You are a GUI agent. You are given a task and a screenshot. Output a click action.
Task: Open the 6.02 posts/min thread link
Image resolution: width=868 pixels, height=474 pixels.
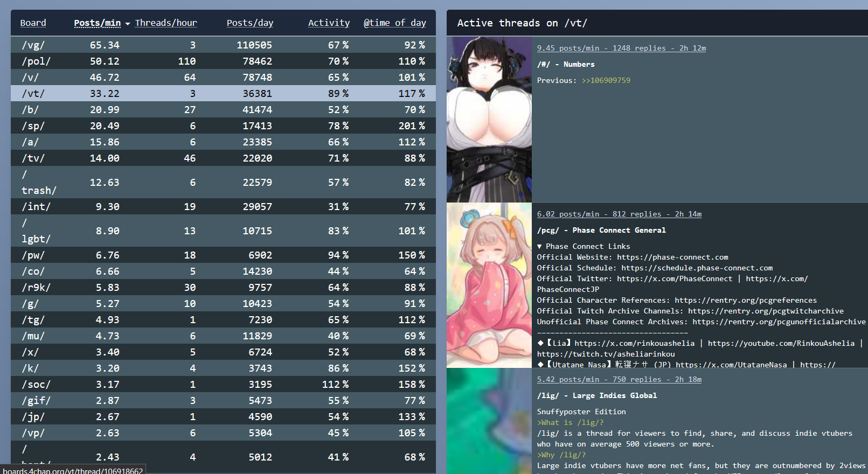pos(619,214)
